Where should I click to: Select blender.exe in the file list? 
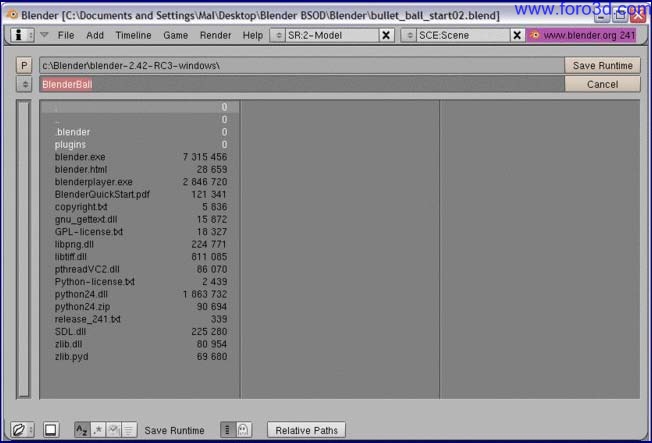tap(140, 157)
